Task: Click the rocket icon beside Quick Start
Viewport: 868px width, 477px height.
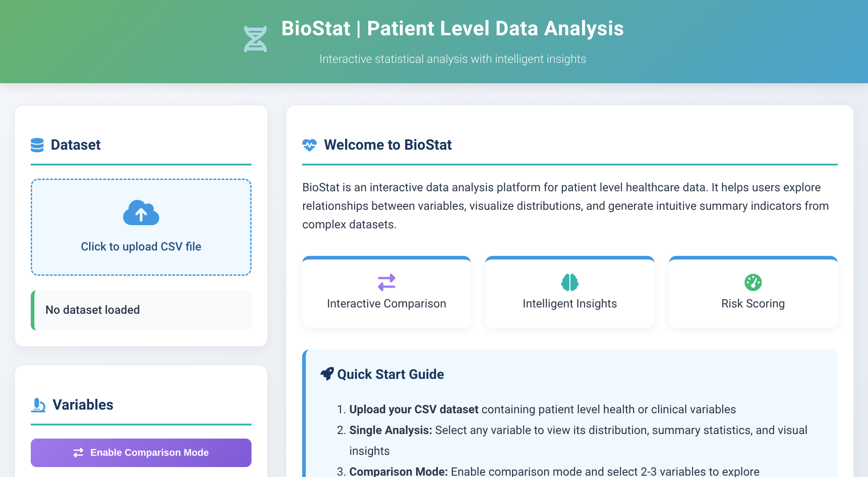Action: click(327, 374)
